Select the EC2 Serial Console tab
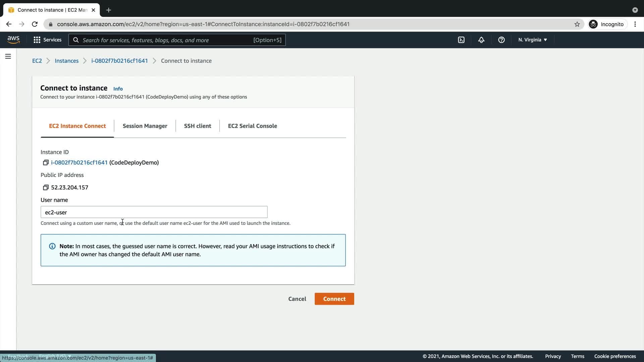Viewport: 644px width, 362px height. coord(252,126)
